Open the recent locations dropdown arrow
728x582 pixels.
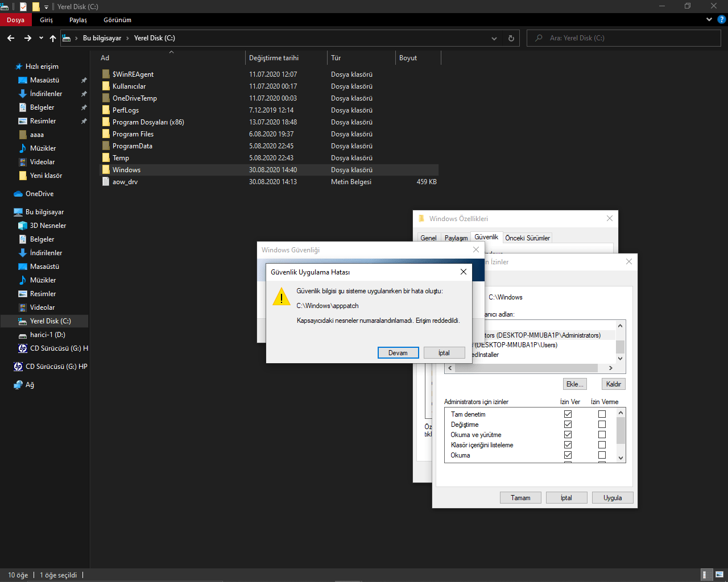(41, 38)
